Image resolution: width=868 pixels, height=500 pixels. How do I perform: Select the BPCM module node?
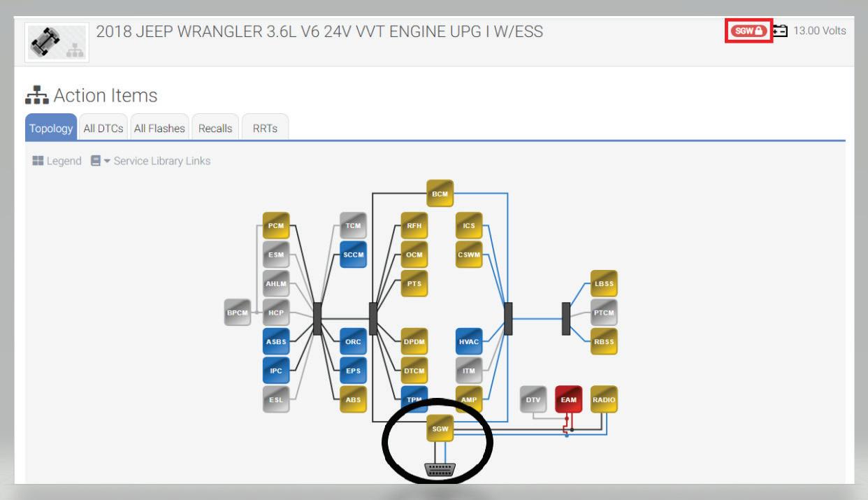point(237,313)
